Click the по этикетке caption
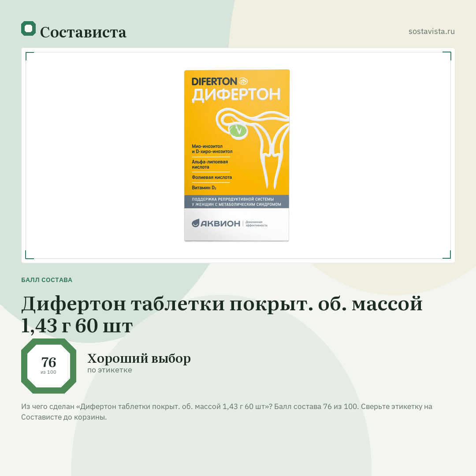 (x=110, y=370)
